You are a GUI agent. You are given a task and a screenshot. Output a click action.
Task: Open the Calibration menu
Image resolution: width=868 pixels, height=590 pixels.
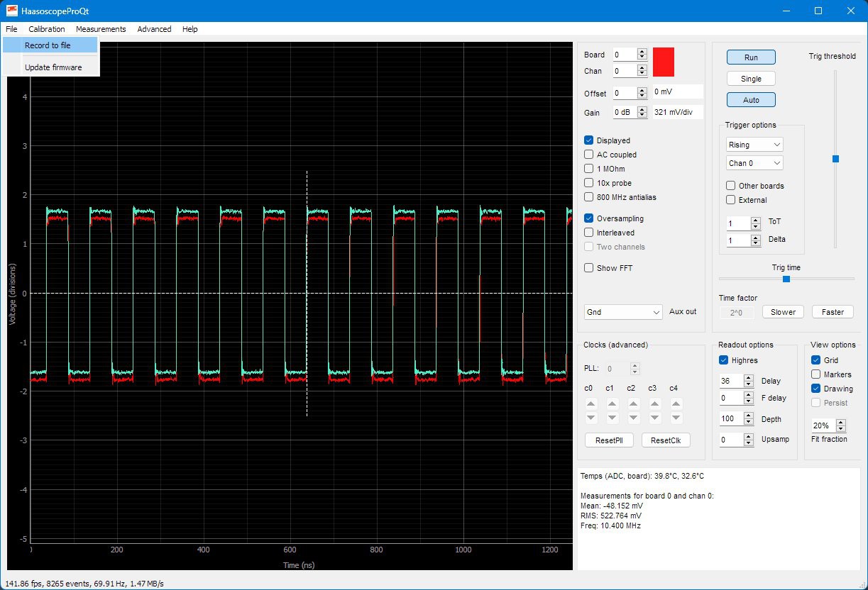[x=47, y=29]
